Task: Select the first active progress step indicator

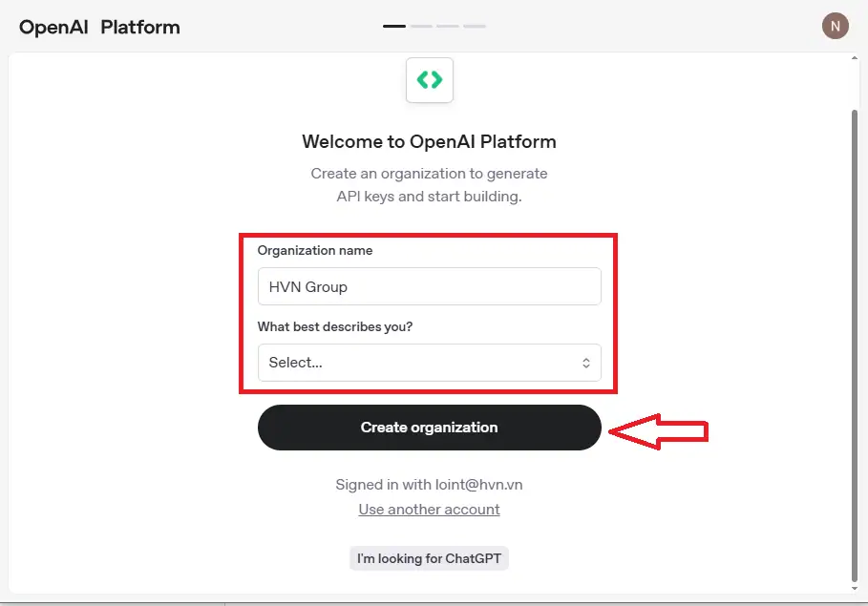Action: pos(394,27)
